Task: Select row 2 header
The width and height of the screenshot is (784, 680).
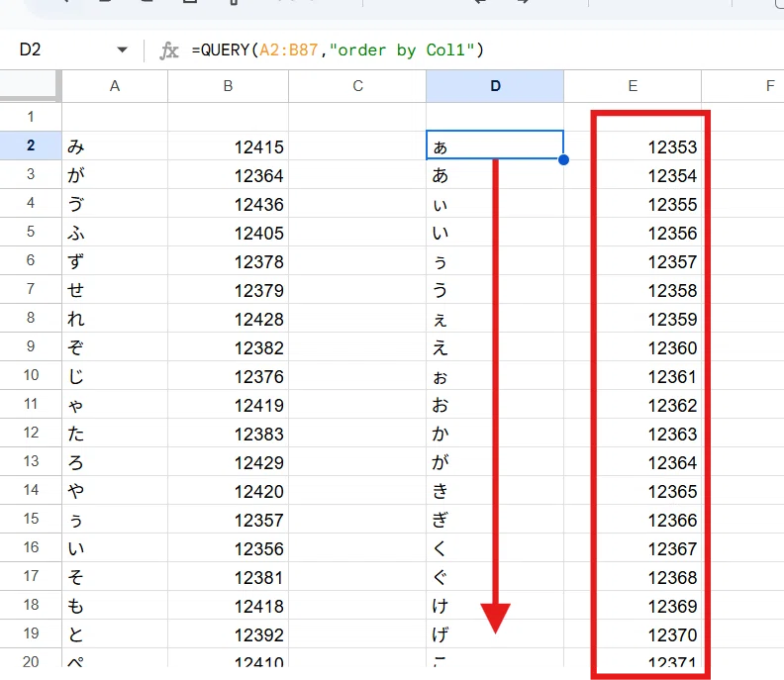Action: [31, 146]
